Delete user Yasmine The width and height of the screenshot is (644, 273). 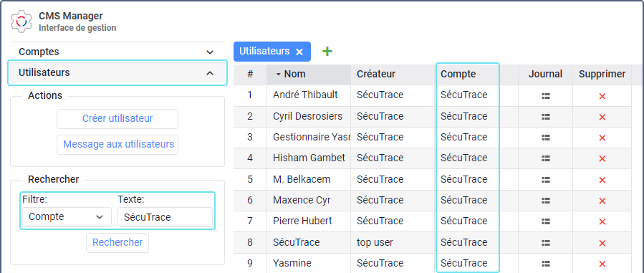coord(602,264)
